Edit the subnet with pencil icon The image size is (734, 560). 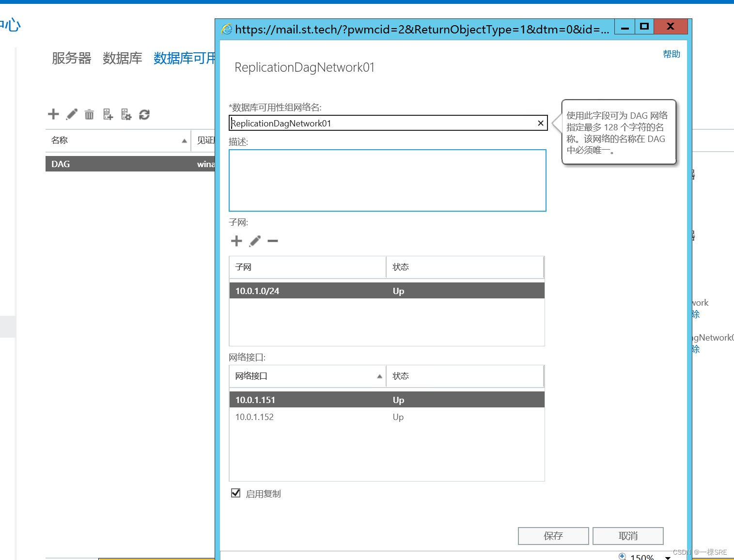click(255, 241)
